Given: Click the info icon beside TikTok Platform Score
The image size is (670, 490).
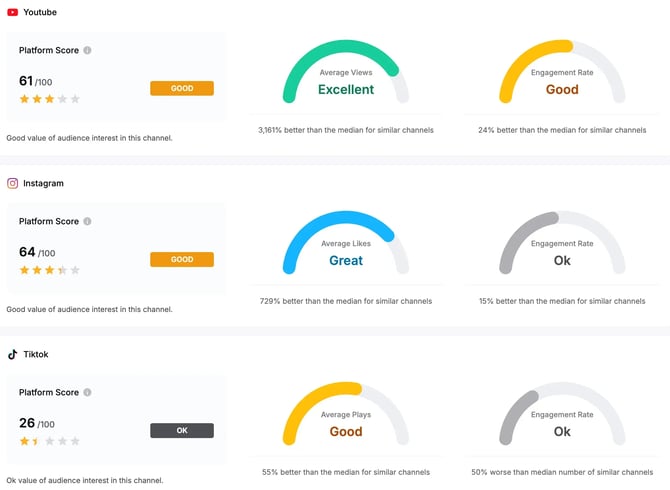Looking at the screenshot, I should point(87,392).
